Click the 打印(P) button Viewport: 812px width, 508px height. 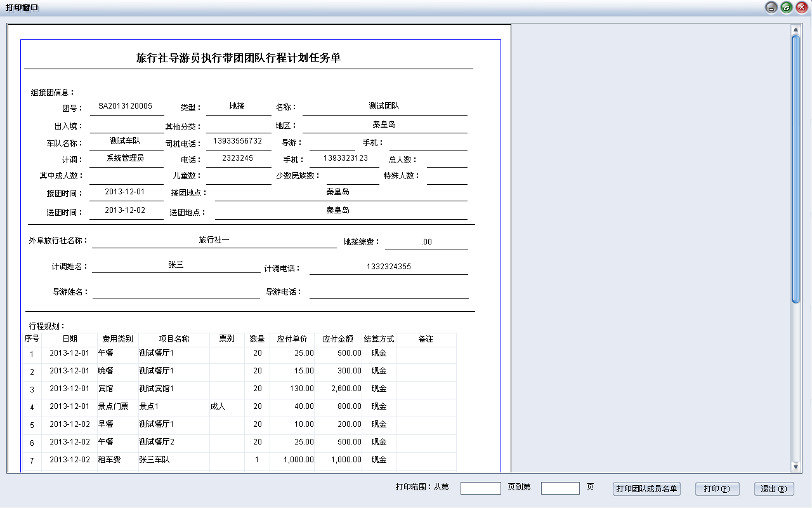click(x=717, y=489)
